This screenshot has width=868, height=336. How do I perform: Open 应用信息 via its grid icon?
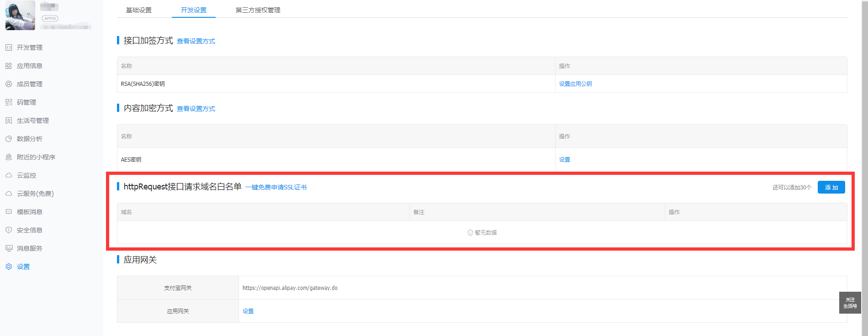tap(9, 66)
